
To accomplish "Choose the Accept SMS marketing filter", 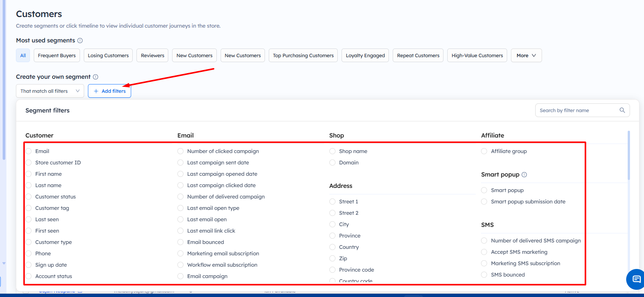I will [484, 252].
